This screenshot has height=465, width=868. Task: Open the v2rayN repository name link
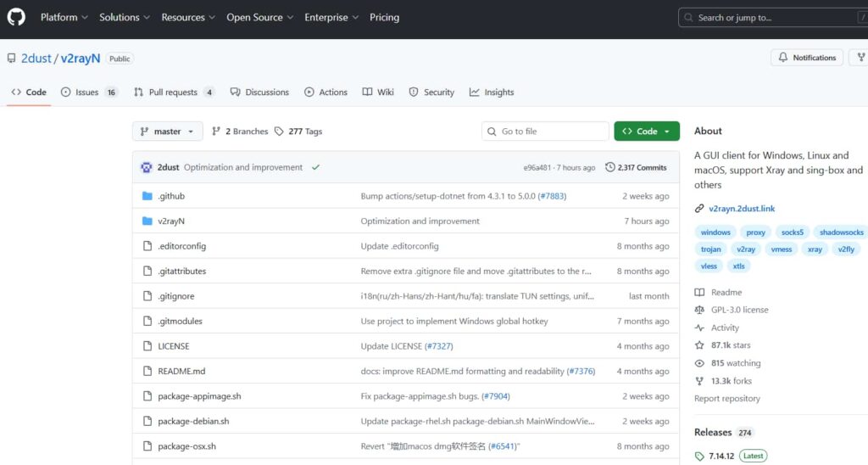[81, 59]
